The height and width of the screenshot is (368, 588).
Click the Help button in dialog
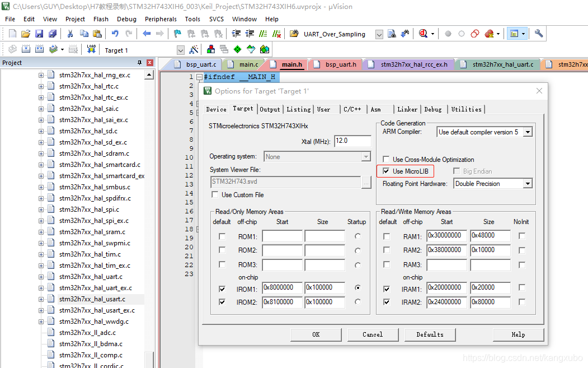[518, 334]
